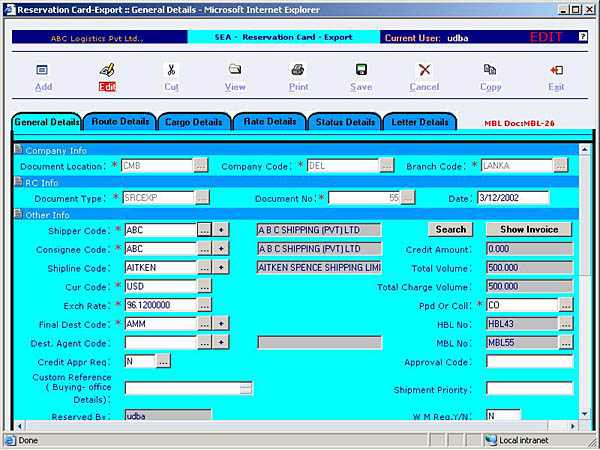Click the Exit door icon
This screenshot has width=600, height=450.
[x=556, y=70]
